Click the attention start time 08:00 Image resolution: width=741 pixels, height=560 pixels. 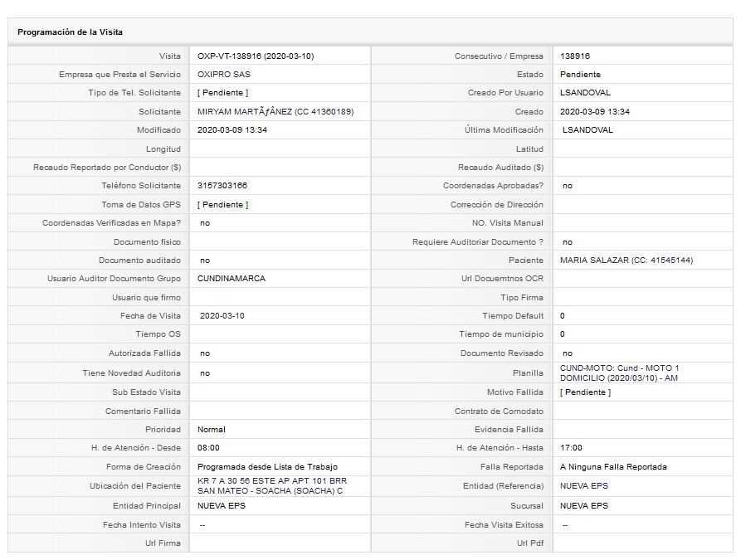(208, 447)
